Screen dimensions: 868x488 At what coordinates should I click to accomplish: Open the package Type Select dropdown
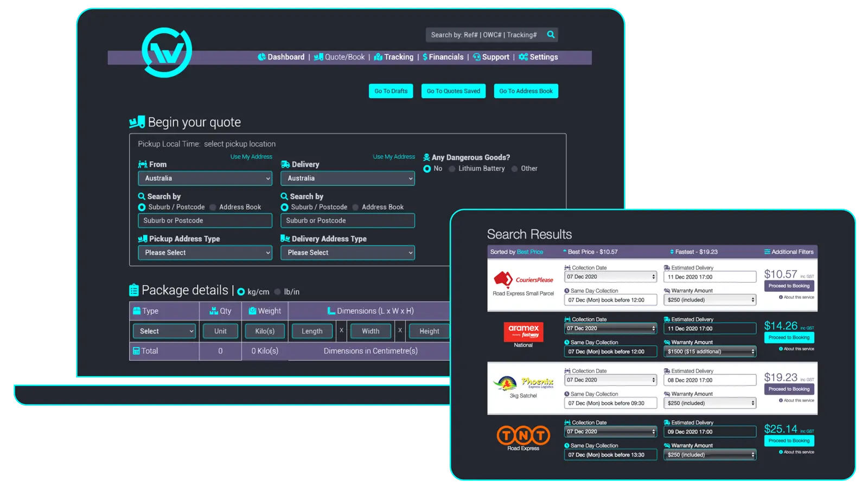tap(164, 331)
